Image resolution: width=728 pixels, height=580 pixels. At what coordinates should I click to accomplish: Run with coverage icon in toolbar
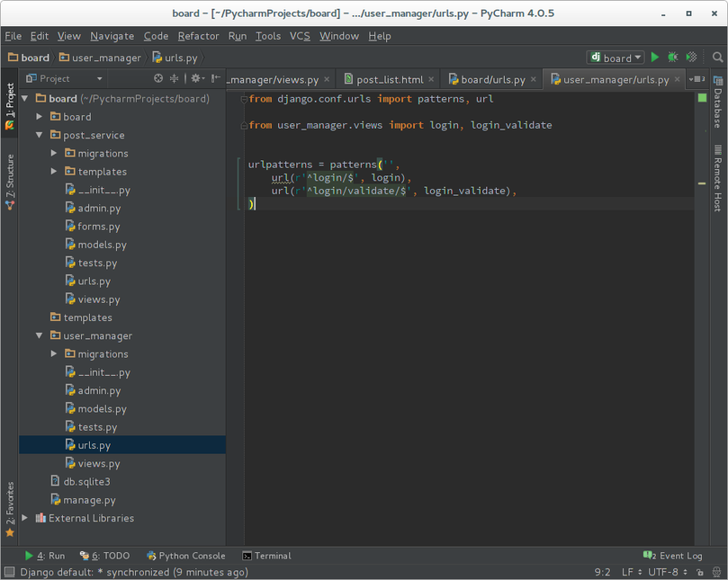691,57
